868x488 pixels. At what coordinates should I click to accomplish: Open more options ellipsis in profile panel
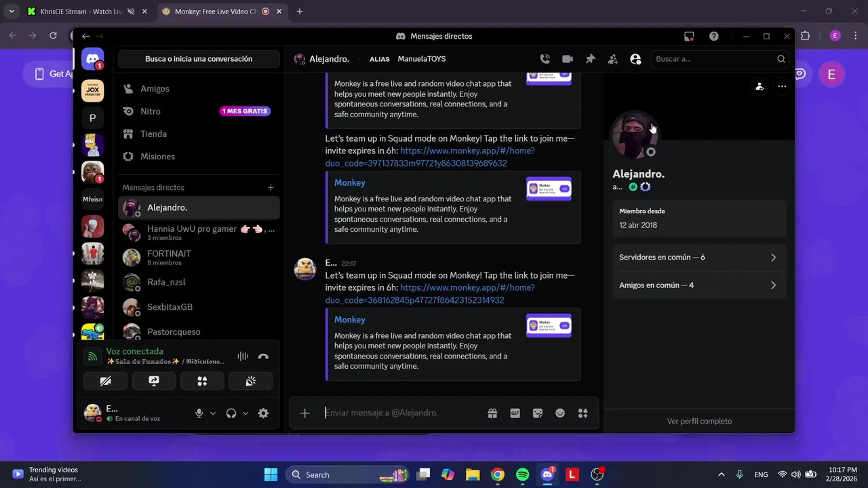click(782, 87)
